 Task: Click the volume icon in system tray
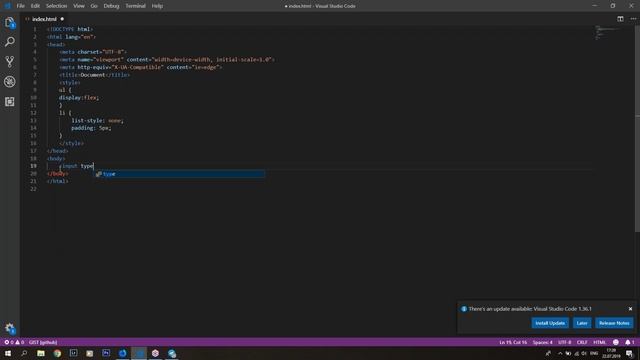point(584,353)
